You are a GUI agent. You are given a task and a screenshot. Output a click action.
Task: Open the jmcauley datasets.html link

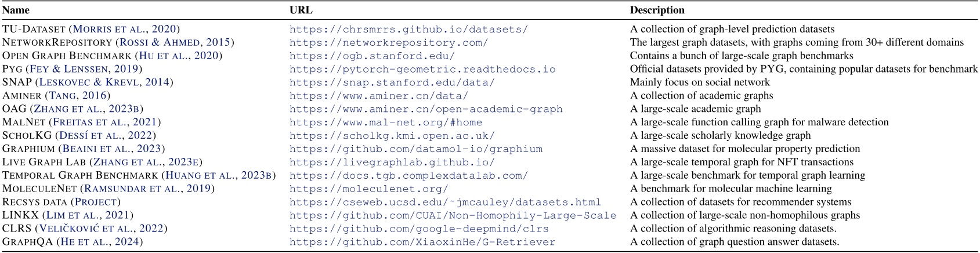(446, 202)
